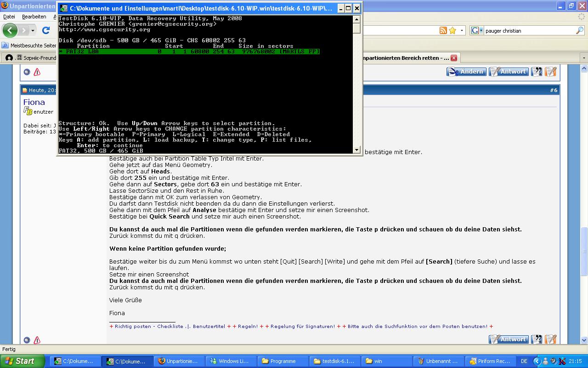Viewport: 588px width, 368px height.
Task: Open the Datei menu
Action: (9, 17)
